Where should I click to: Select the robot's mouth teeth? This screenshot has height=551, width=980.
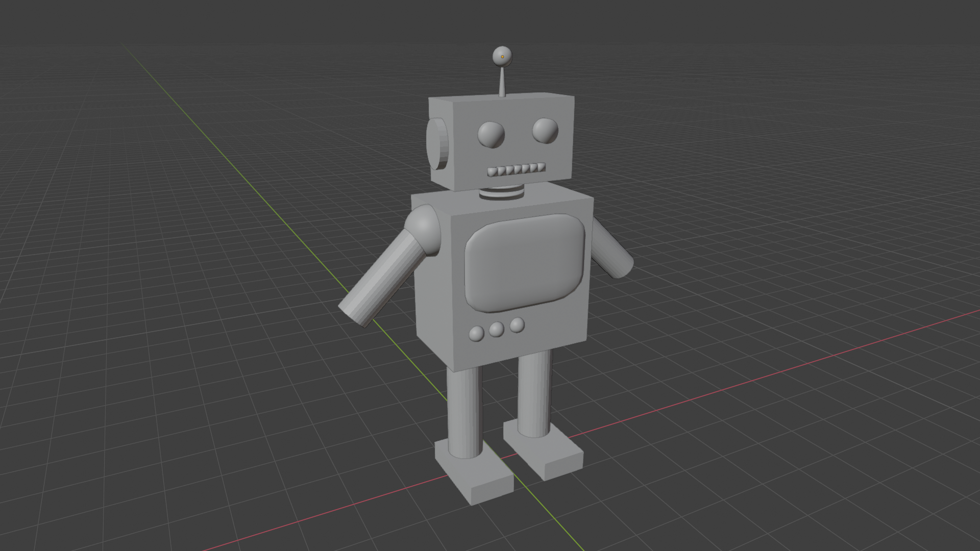point(516,168)
